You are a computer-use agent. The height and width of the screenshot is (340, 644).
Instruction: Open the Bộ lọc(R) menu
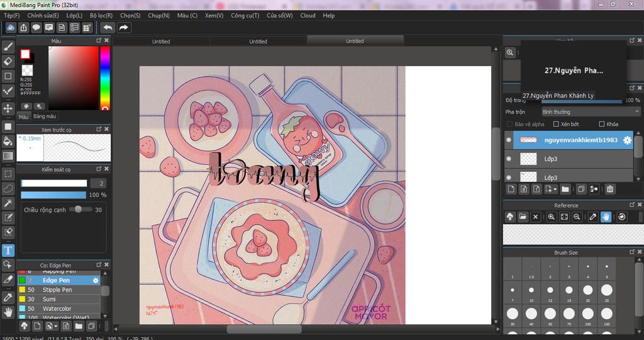(101, 15)
